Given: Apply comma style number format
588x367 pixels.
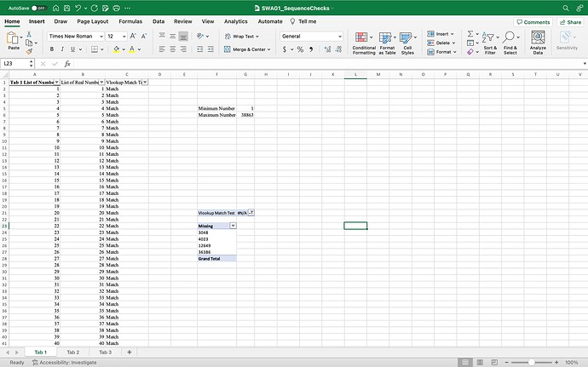Looking at the screenshot, I should tap(311, 49).
